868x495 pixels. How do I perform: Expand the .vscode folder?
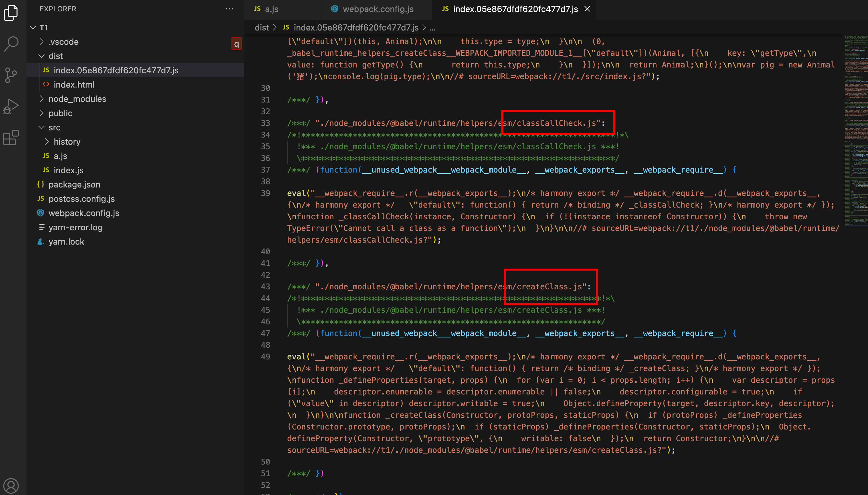coord(41,42)
